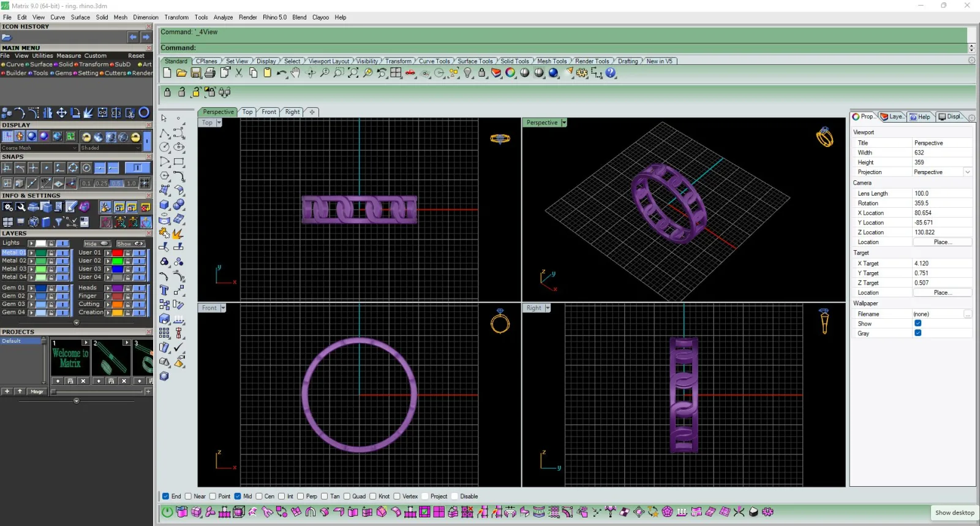980x526 pixels.
Task: Enable the Perp osnap checkbox
Action: tap(300, 497)
